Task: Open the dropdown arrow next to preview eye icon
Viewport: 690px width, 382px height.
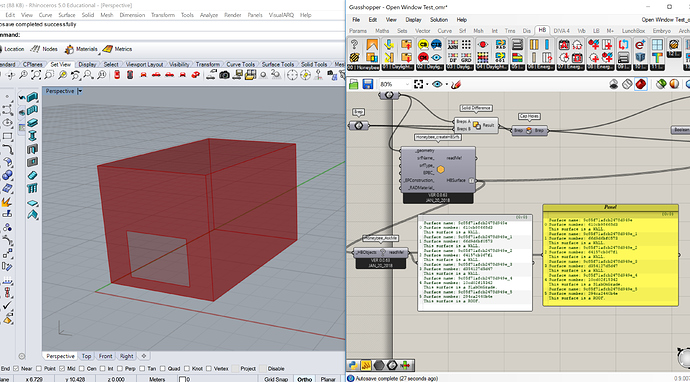Action: point(447,84)
